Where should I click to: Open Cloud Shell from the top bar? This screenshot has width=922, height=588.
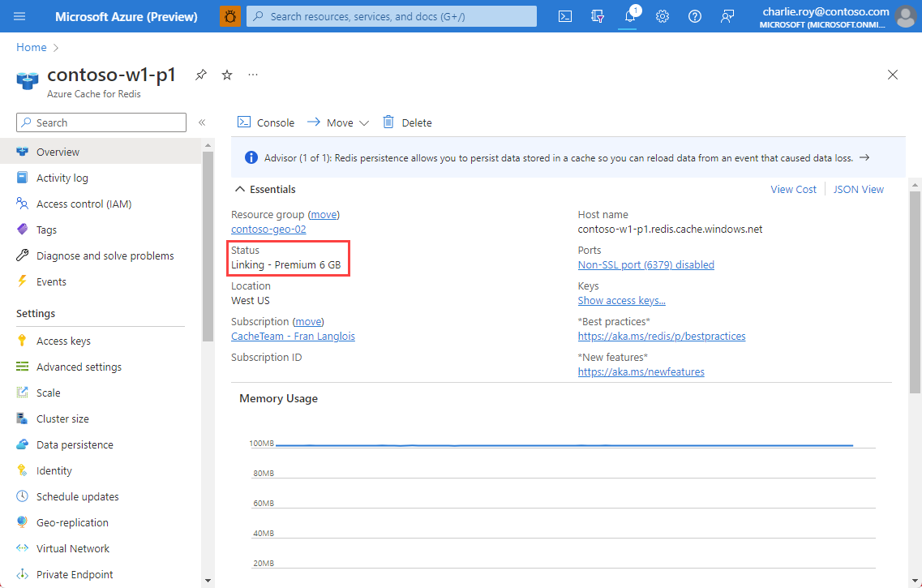564,16
